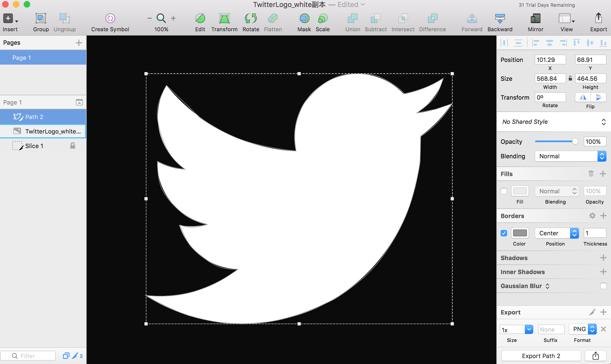Open the PNG format dropdown
Screen dimensions: 611x364
(x=583, y=329)
